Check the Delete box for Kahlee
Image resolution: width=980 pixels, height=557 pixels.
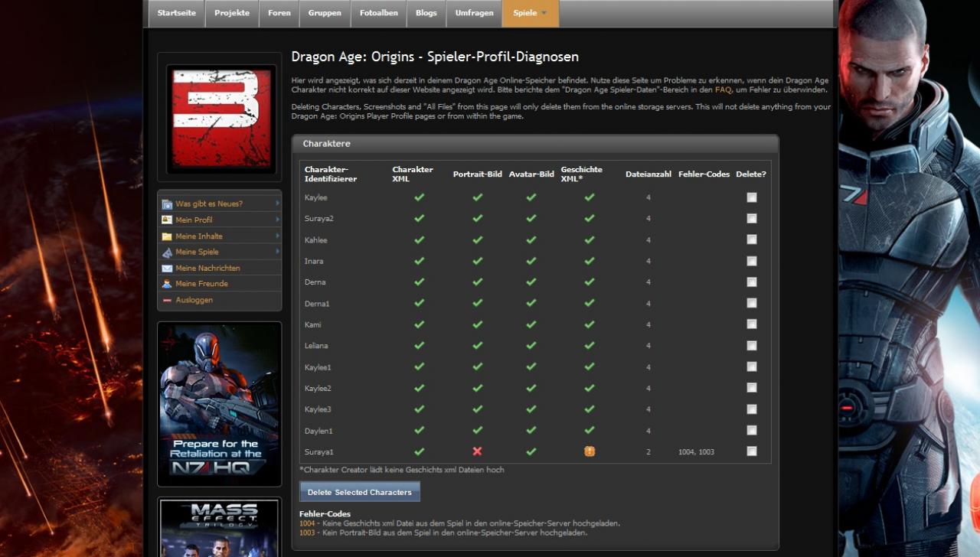(x=752, y=239)
